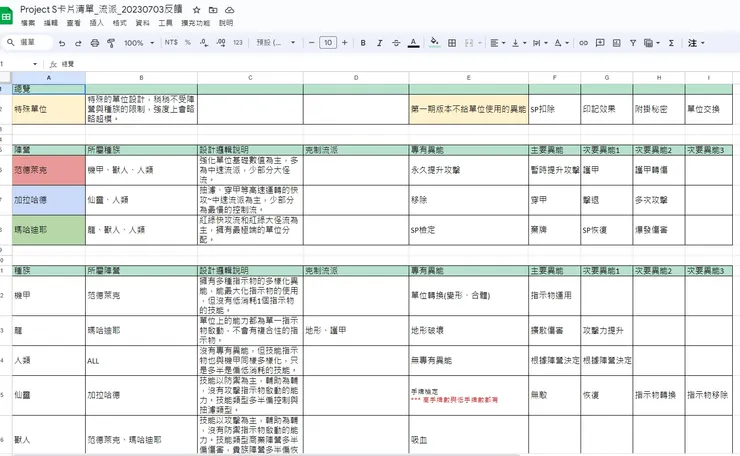Increase decimal places
The height and width of the screenshot is (456, 740).
click(x=220, y=42)
